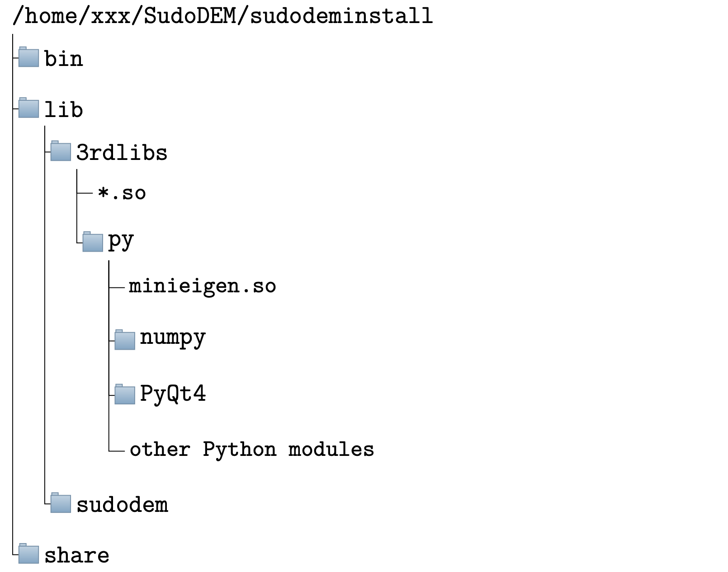Click the py folder icon
This screenshot has height=572, width=728.
click(x=93, y=242)
